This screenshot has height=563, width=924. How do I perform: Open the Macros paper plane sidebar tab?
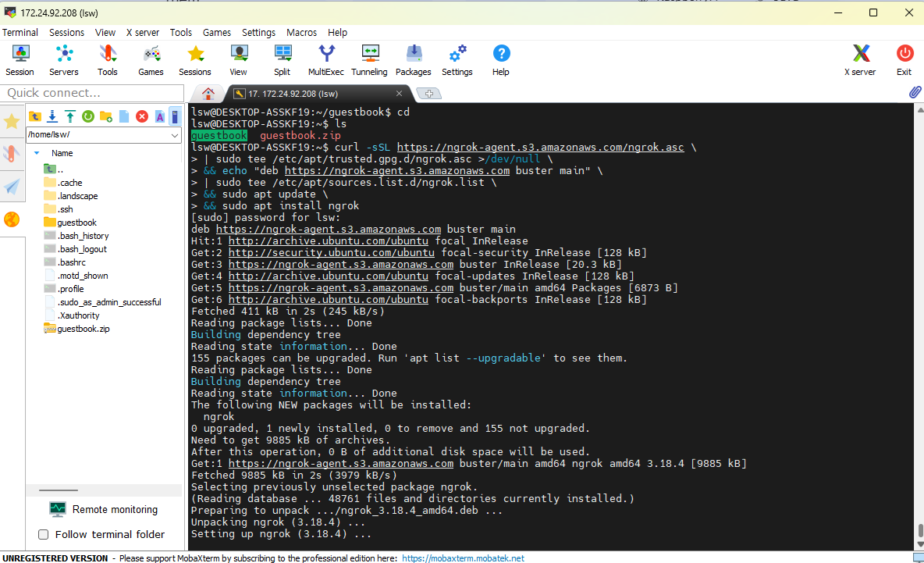pyautogui.click(x=12, y=187)
